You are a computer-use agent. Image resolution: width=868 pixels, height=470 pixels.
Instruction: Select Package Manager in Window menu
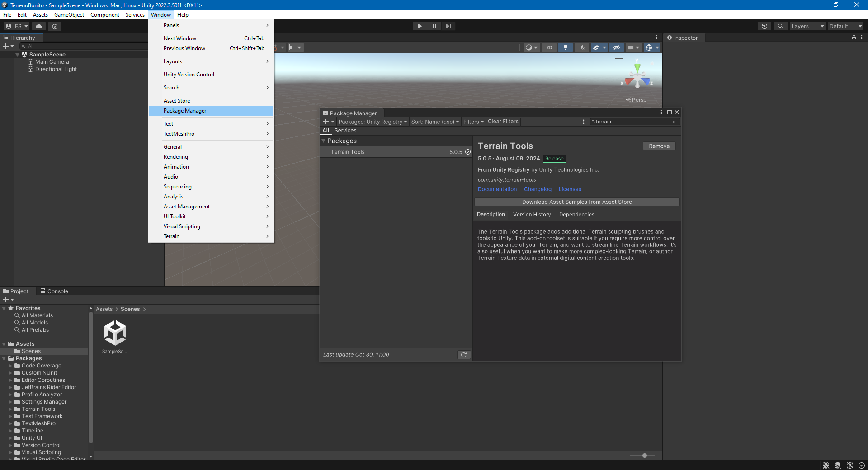coord(211,111)
